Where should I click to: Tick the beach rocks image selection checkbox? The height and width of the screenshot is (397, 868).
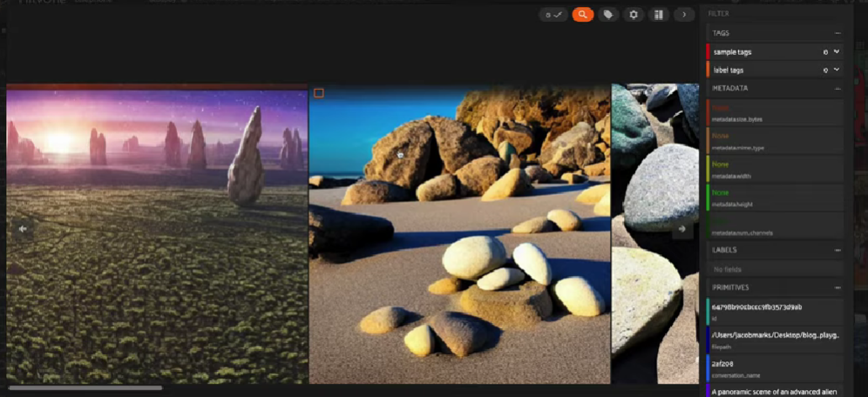point(319,93)
